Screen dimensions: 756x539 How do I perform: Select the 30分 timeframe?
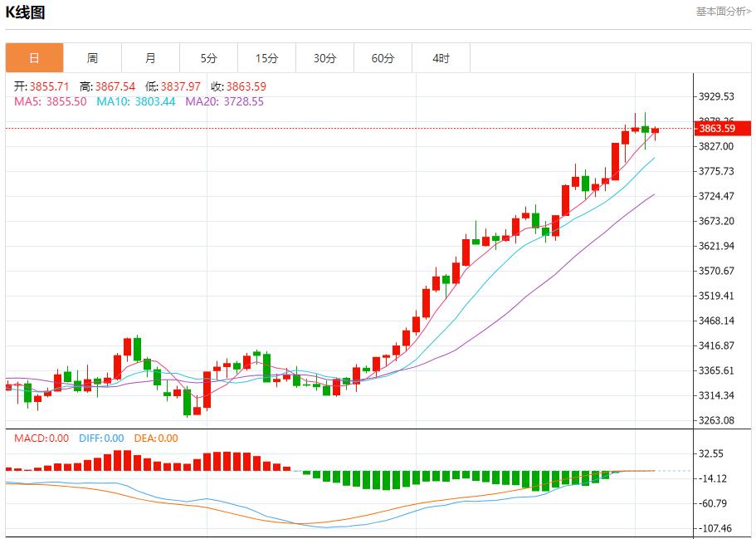pos(324,58)
